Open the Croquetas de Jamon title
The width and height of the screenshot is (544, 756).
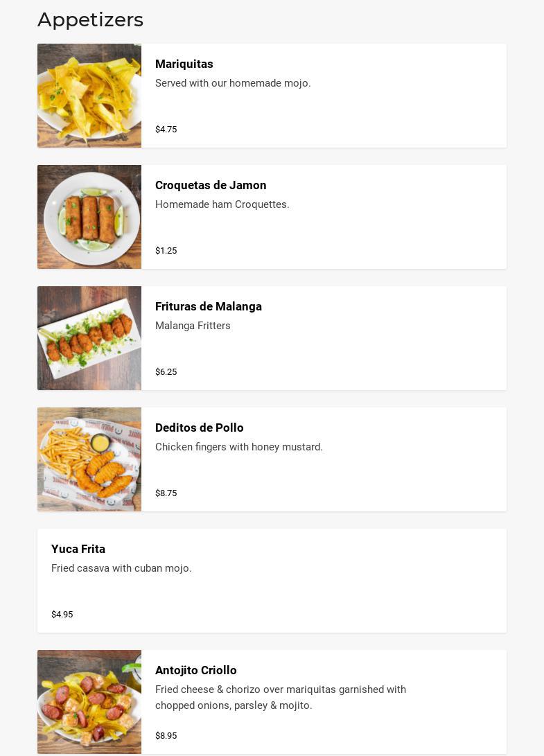coord(211,185)
